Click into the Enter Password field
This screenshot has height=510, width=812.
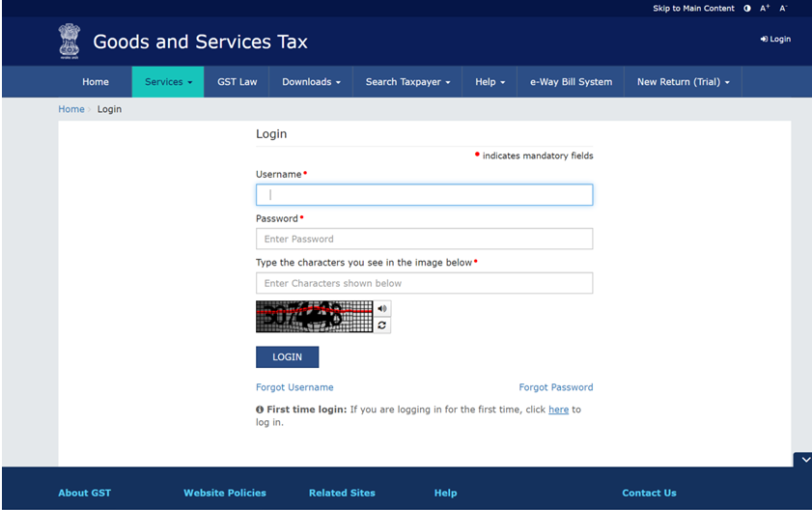click(424, 239)
